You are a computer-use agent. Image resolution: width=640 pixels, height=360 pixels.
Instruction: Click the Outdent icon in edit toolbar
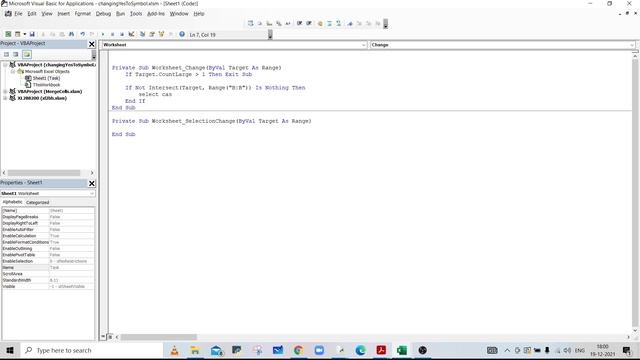point(309,24)
